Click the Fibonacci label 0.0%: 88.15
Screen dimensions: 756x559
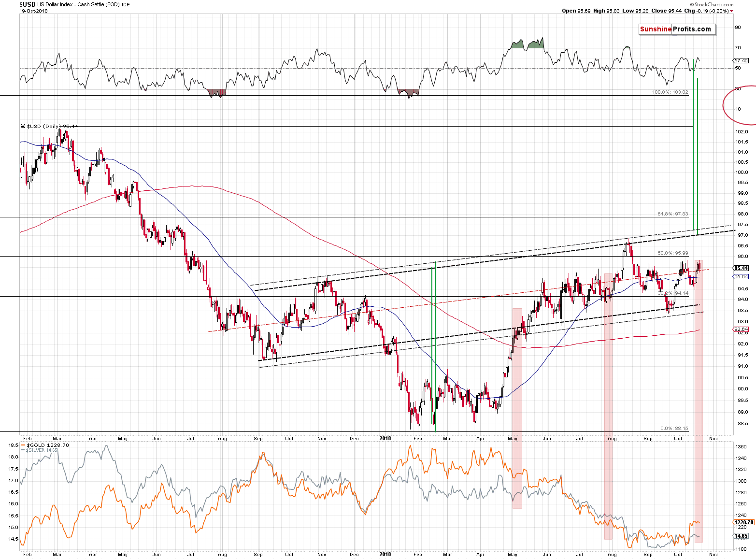(674, 429)
